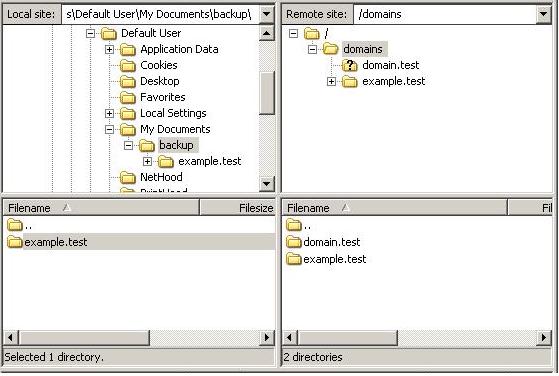Click domain.test folder icon in remote file list
Image resolution: width=559 pixels, height=376 pixels.
coord(294,242)
